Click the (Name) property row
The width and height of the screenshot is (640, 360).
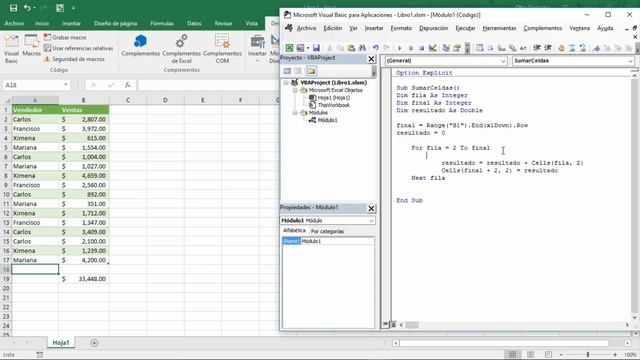click(x=328, y=241)
